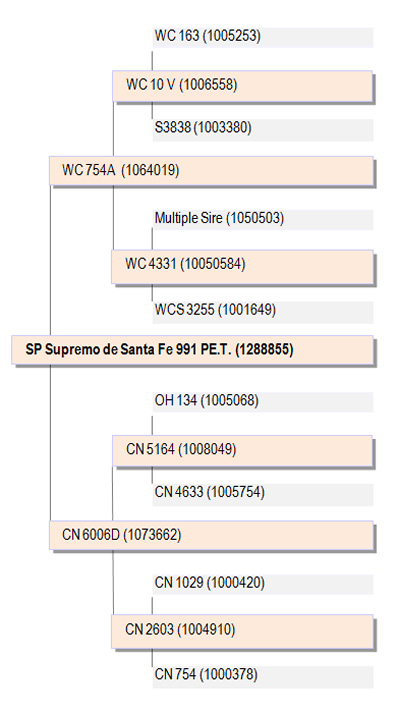Choose the WC 4331 (10050584) node
400x715 pixels.
pyautogui.click(x=243, y=266)
